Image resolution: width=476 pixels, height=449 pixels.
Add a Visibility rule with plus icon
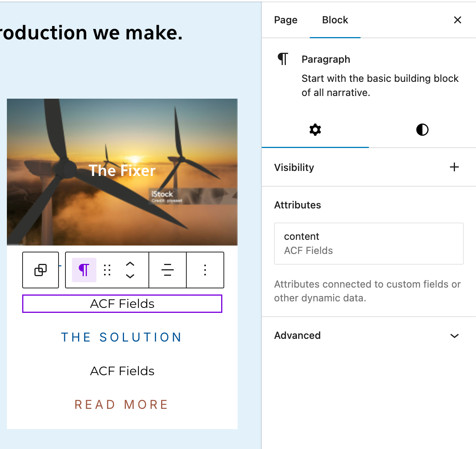454,167
